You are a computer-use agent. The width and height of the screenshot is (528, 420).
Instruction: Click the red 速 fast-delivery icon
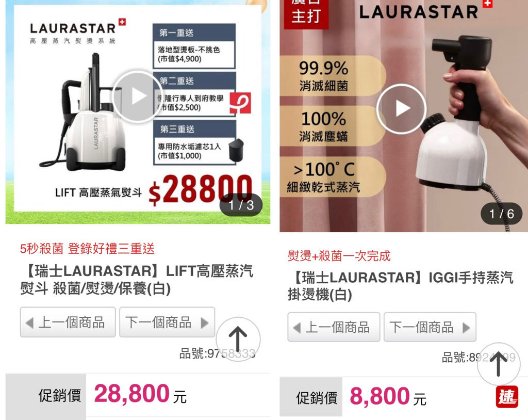[x=507, y=397]
